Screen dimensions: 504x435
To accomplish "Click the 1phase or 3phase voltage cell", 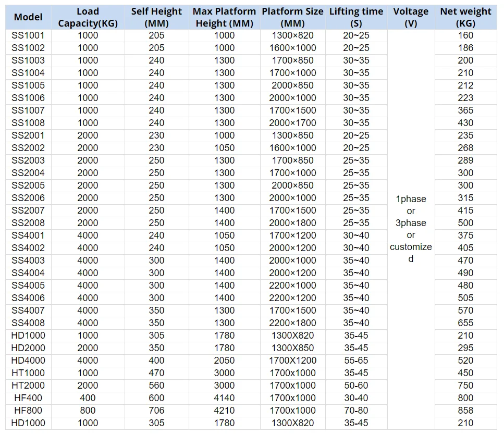I will (411, 229).
